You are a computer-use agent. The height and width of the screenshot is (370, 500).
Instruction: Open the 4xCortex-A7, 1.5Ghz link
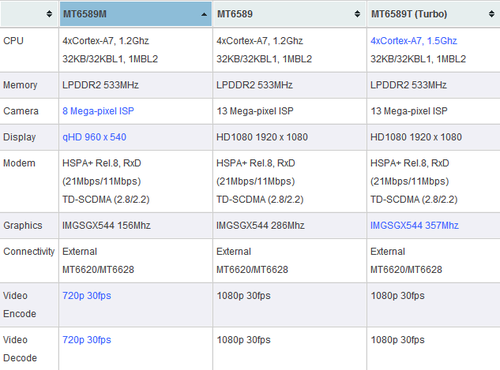tap(414, 41)
